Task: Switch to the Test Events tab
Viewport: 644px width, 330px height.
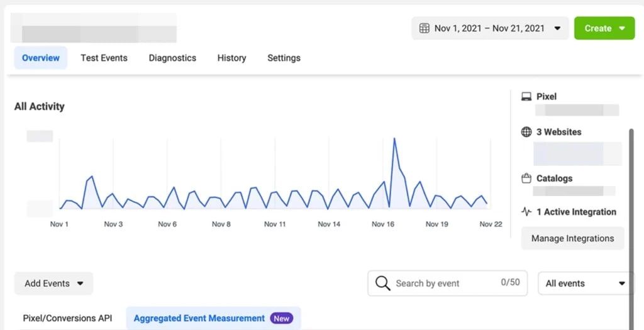Action: pos(104,58)
